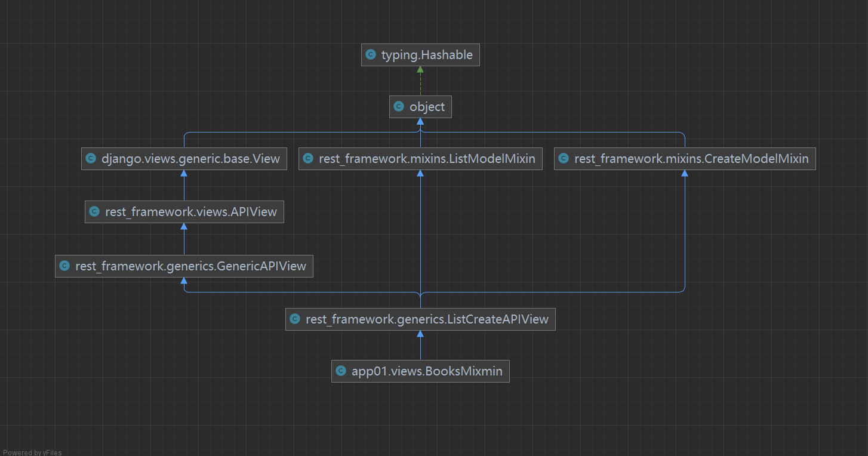Click class icon beside typing.Hashable
This screenshot has height=456, width=868.
click(371, 55)
